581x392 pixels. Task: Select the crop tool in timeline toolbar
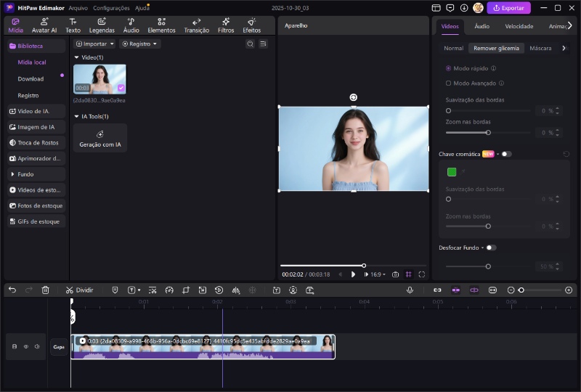pyautogui.click(x=185, y=290)
